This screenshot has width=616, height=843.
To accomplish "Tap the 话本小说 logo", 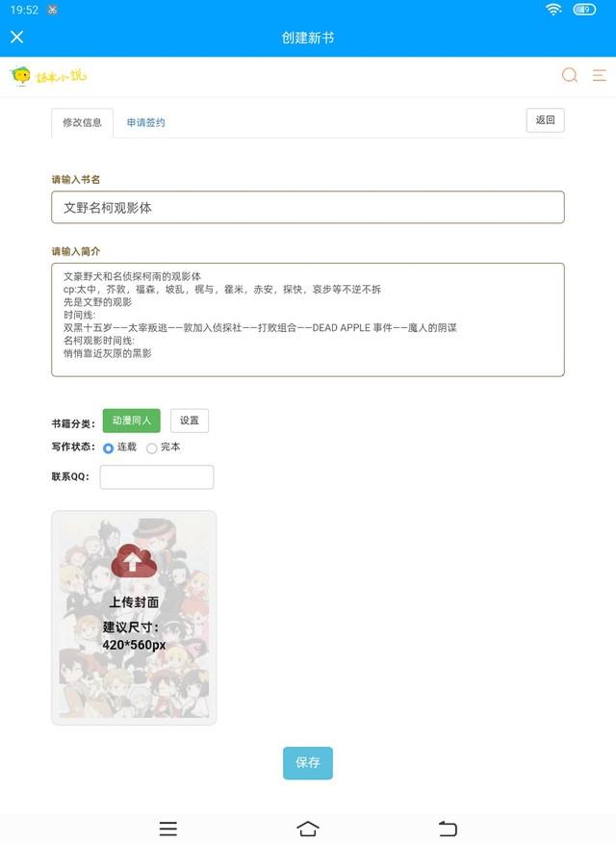I will [x=48, y=76].
